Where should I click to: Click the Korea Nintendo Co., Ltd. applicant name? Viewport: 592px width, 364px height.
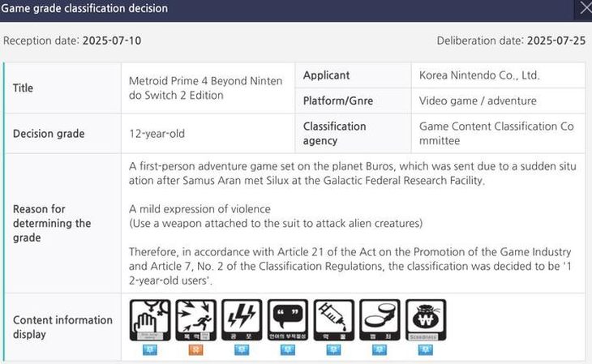pyautogui.click(x=478, y=75)
